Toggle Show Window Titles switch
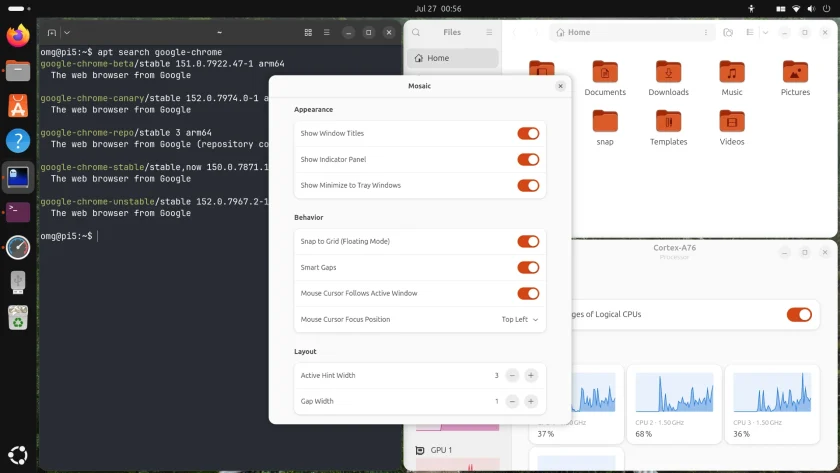840x473 pixels. 528,133
